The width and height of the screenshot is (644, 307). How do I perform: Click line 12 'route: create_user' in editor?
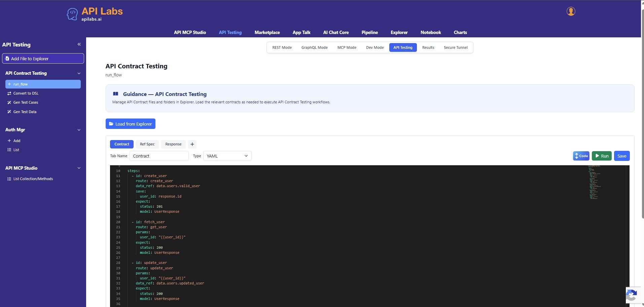click(154, 181)
